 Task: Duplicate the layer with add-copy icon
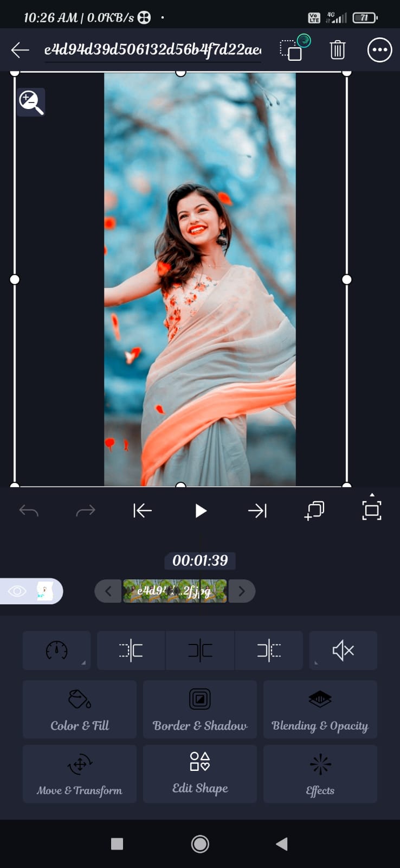coord(314,510)
